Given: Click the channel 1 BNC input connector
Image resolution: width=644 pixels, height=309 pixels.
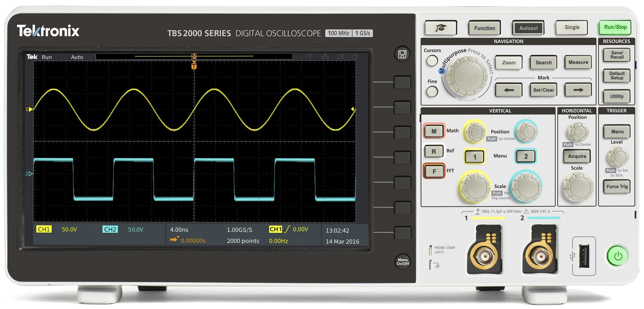Looking at the screenshot, I should click(x=485, y=256).
